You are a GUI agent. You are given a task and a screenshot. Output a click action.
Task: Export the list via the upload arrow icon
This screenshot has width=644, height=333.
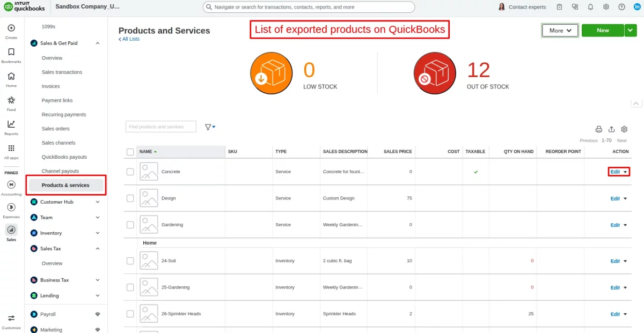tap(611, 129)
